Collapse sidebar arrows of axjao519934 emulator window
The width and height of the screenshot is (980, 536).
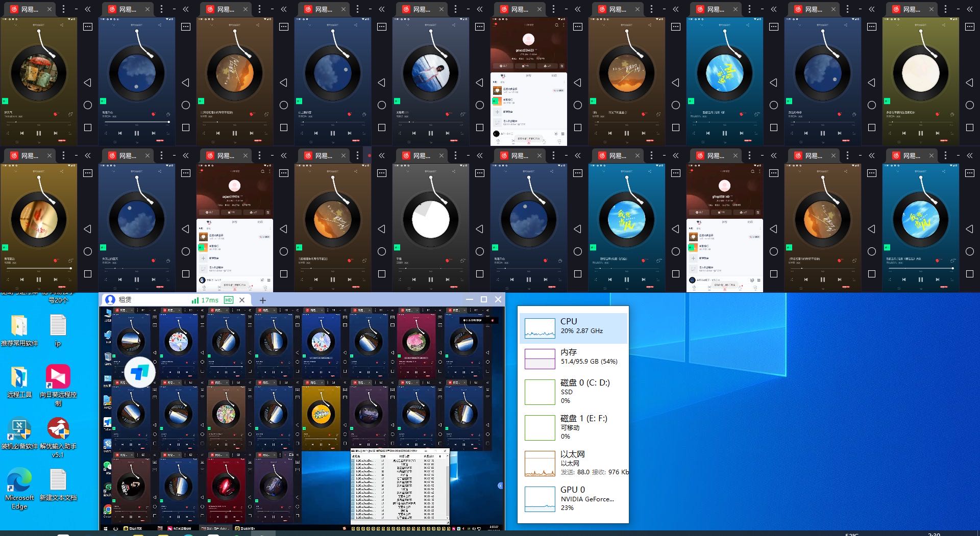coord(284,156)
